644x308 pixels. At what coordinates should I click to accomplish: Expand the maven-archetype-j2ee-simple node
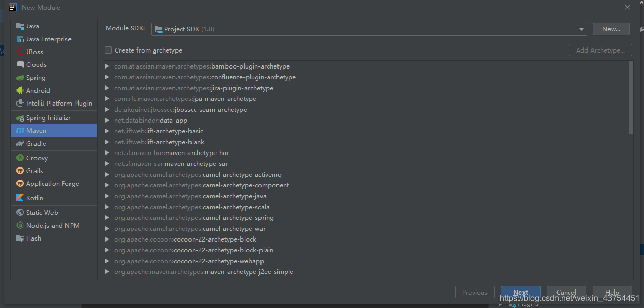(x=107, y=272)
